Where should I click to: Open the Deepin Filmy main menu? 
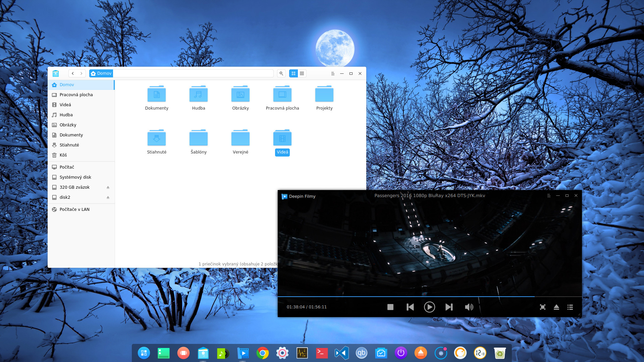click(549, 196)
